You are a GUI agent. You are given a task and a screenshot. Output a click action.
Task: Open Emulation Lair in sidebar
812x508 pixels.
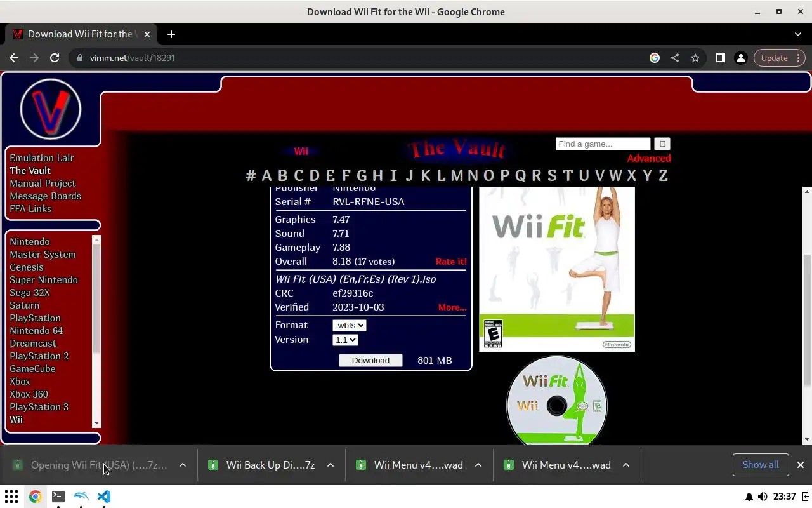coord(42,158)
